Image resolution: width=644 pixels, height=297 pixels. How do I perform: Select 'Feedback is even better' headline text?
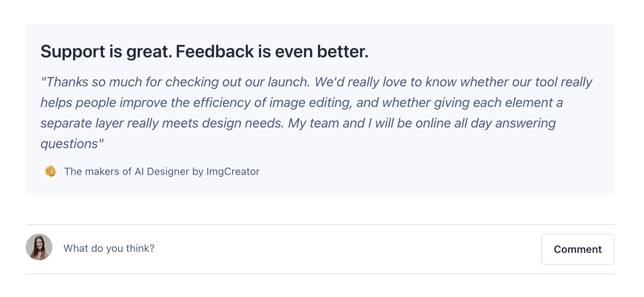coord(272,51)
